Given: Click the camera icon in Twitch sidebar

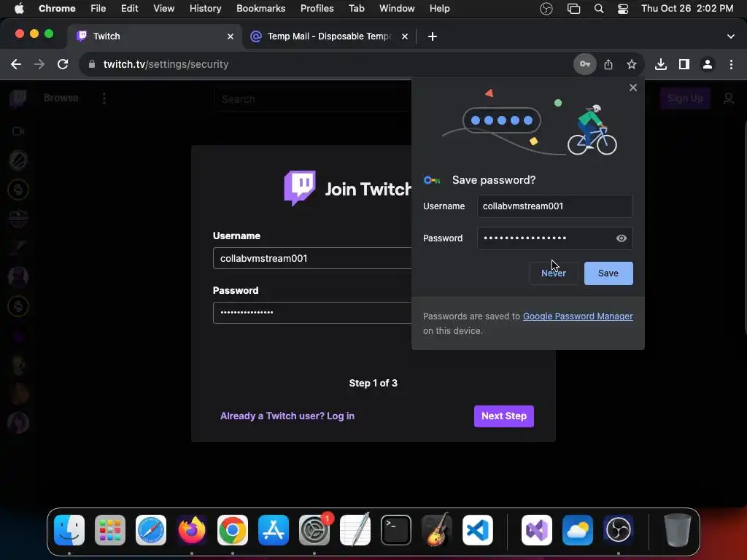Looking at the screenshot, I should point(18,131).
